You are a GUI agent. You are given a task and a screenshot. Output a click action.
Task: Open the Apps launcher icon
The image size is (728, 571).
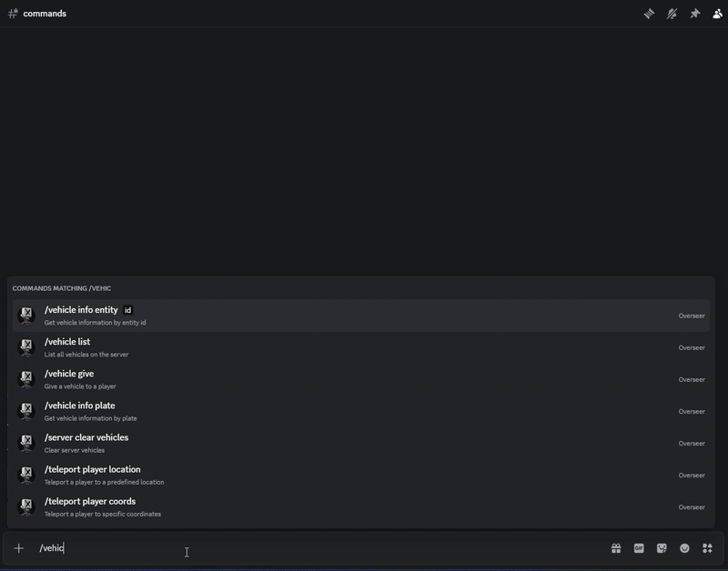[707, 548]
